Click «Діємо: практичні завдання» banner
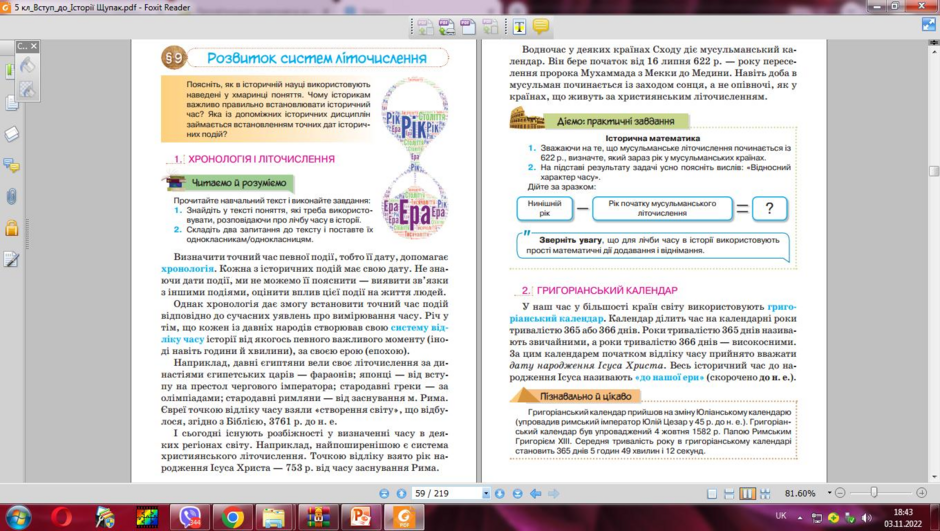The width and height of the screenshot is (940, 531). coord(616,121)
